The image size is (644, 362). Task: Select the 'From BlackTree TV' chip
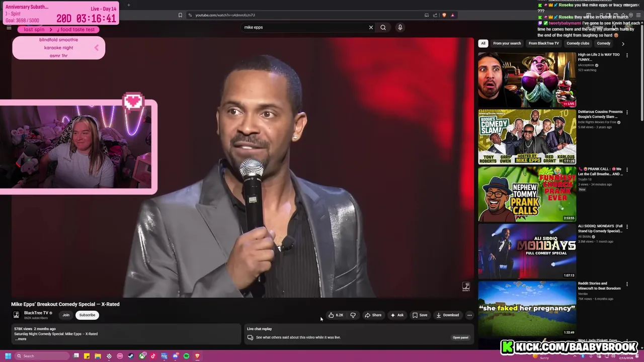click(543, 43)
